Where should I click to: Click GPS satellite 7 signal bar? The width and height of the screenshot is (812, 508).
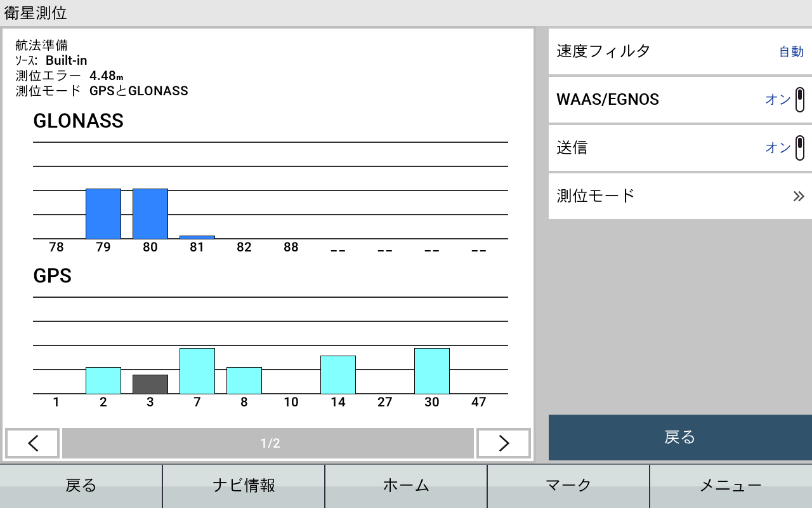[197, 371]
